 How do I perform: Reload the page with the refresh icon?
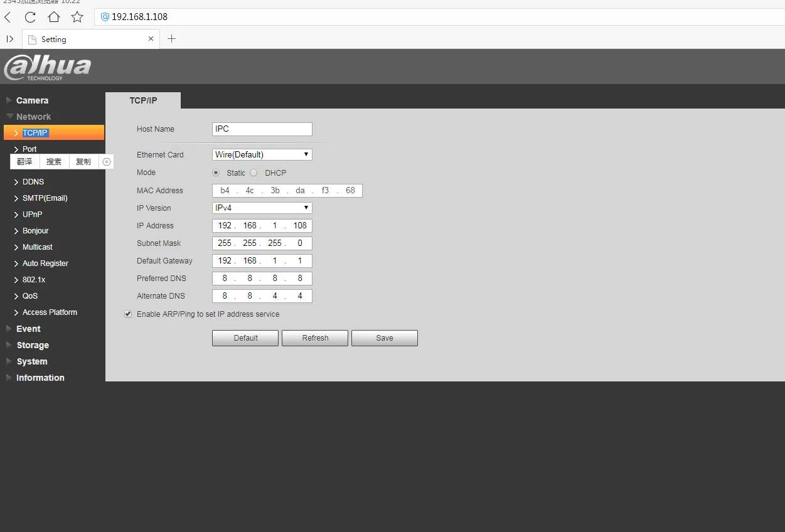tap(30, 17)
